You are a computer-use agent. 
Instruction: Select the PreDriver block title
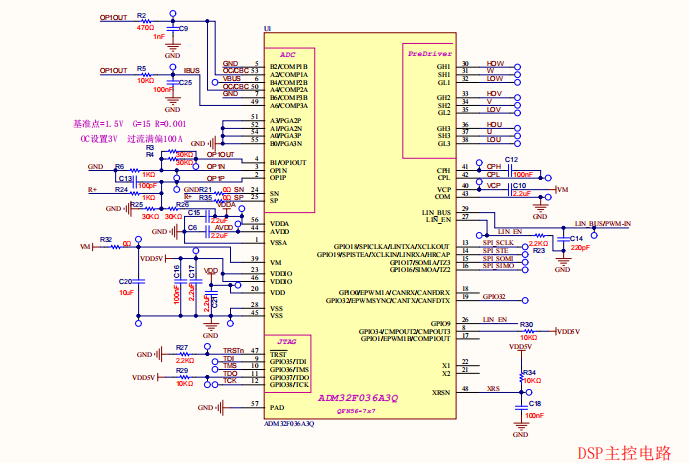[428, 51]
